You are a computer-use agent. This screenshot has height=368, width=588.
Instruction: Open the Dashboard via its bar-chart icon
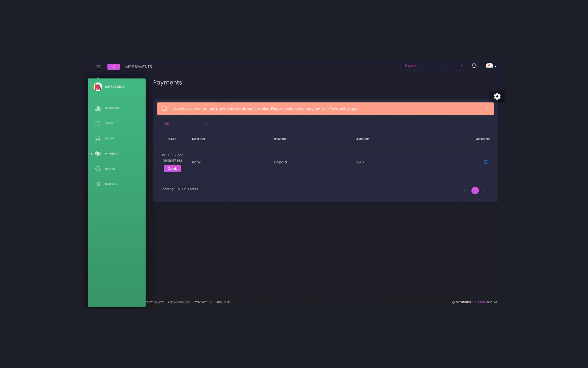98,108
